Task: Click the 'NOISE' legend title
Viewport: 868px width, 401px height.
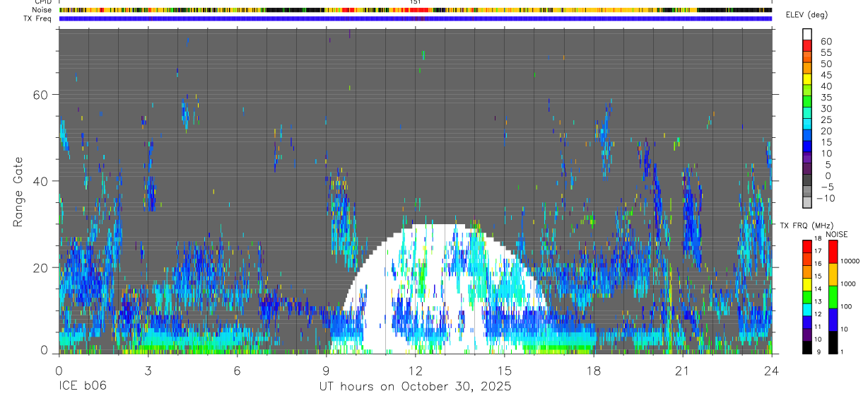Action: pos(836,234)
